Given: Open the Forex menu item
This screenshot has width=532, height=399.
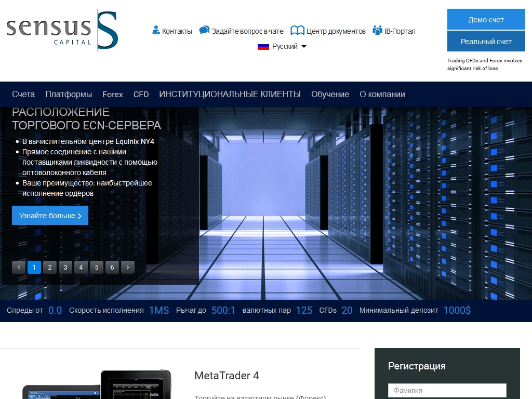Looking at the screenshot, I should (113, 94).
